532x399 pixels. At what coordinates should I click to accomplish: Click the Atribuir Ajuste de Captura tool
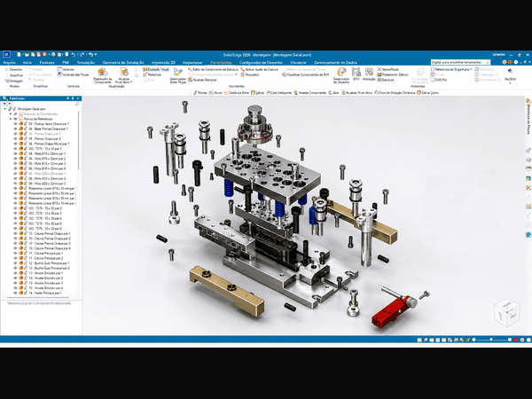pyautogui.click(x=260, y=69)
